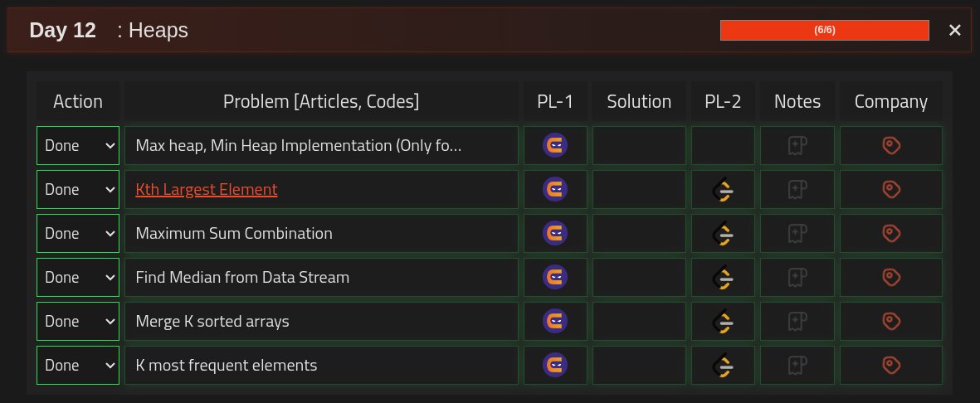The width and height of the screenshot is (980, 403).
Task: Open LeetCode link for Find Median from Data Stream
Action: pyautogui.click(x=723, y=277)
